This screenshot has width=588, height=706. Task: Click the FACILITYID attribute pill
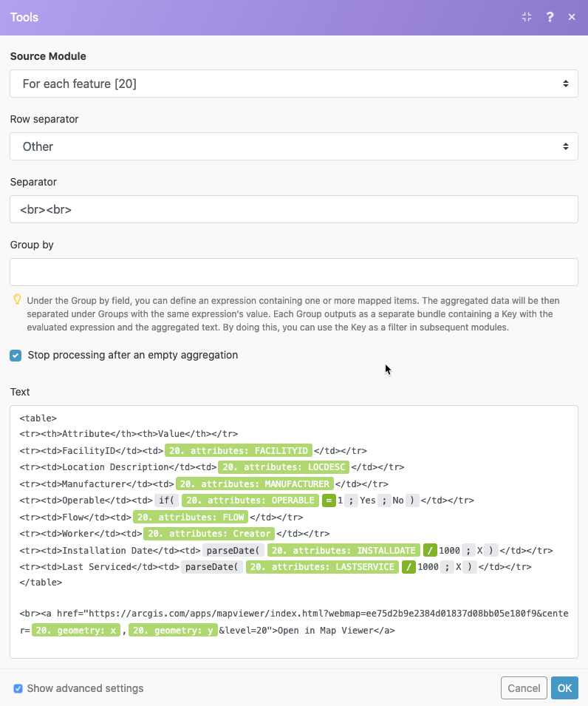tap(238, 450)
